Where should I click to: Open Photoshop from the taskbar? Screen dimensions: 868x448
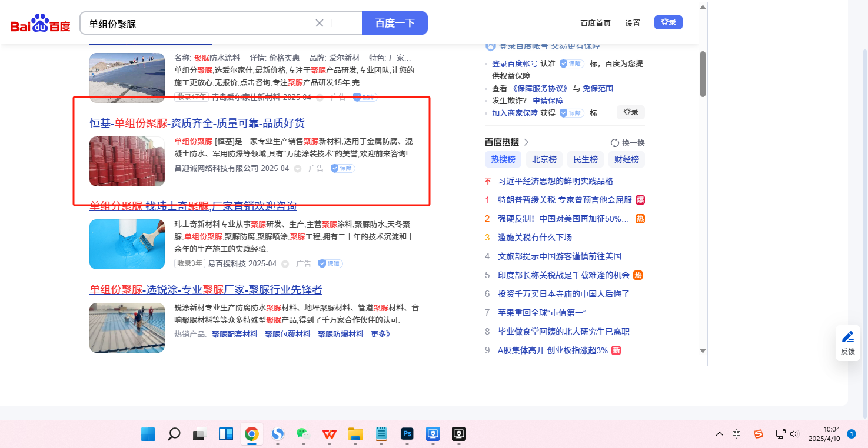click(x=407, y=434)
